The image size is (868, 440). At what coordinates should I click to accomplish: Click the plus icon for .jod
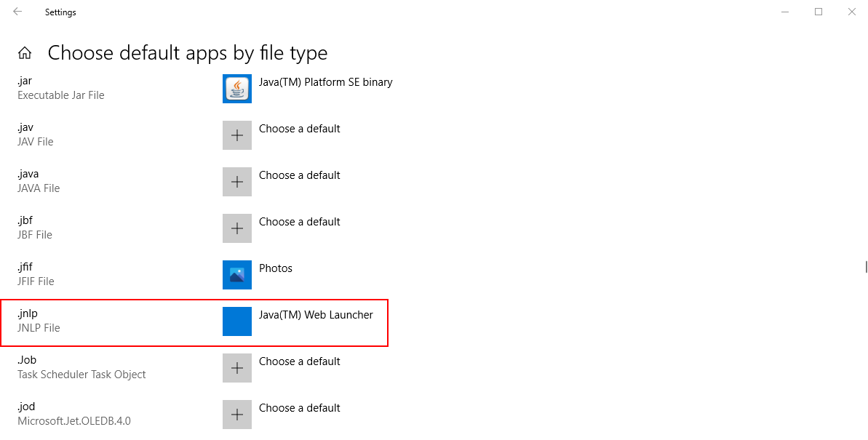(x=237, y=414)
